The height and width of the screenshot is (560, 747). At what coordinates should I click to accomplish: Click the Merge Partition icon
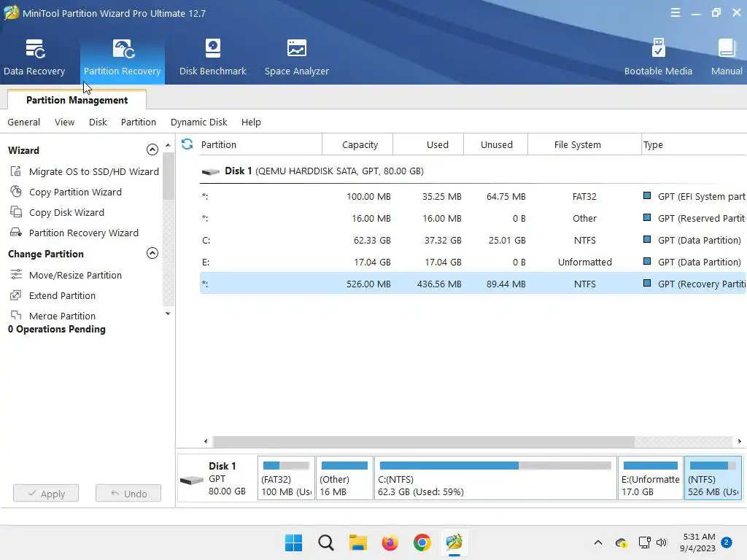pyautogui.click(x=16, y=315)
